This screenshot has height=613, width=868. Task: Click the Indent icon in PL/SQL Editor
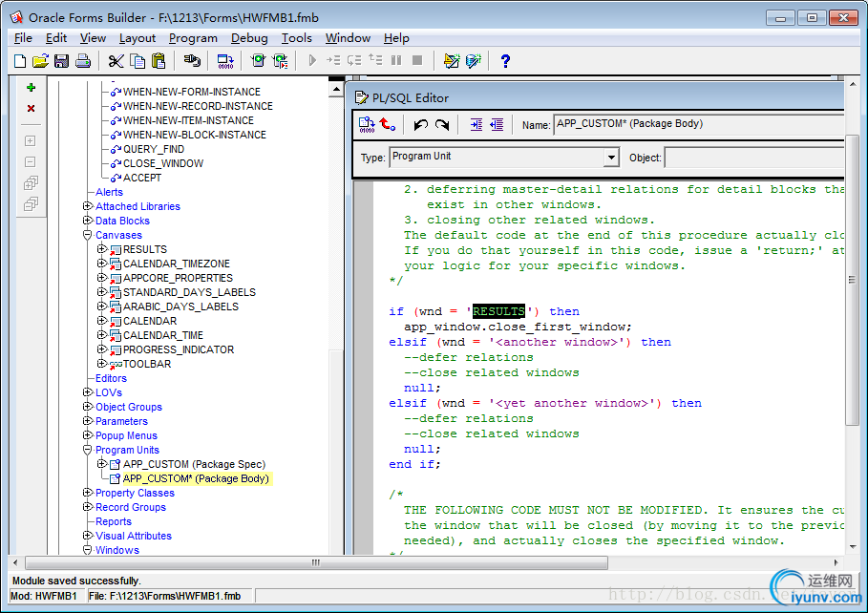tap(476, 124)
